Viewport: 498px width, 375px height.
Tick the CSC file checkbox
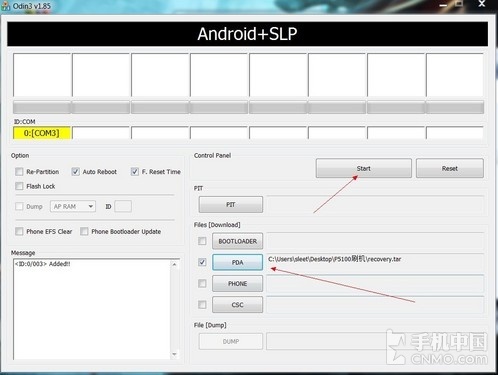pyautogui.click(x=202, y=304)
